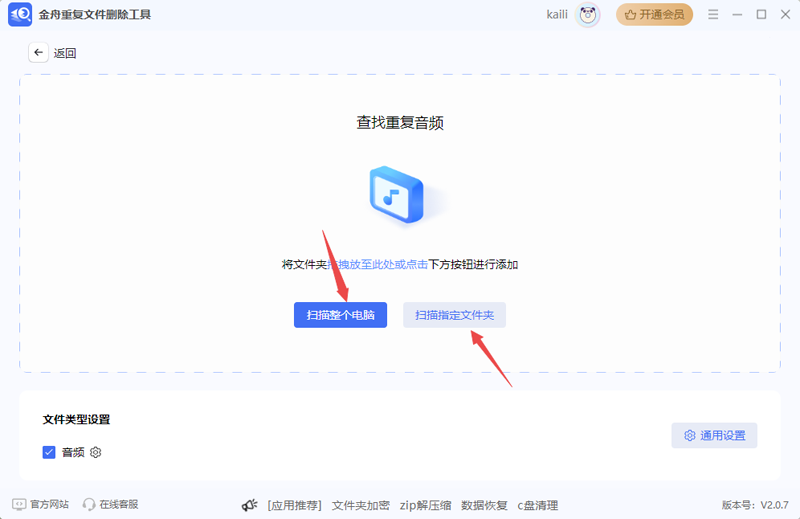800x519 pixels.
Task: Click the 官方网站 monitor icon
Action: tap(19, 504)
